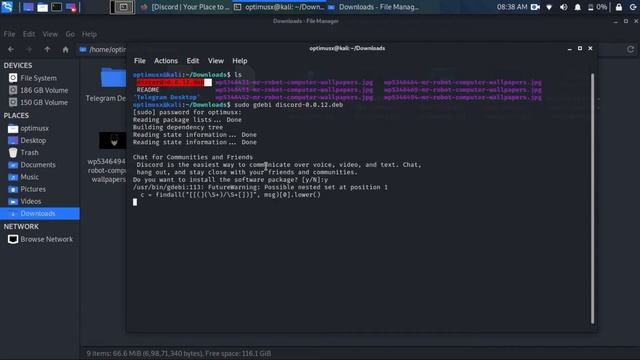Click 'Telegram Desktop' in the terminal listing

click(167, 98)
